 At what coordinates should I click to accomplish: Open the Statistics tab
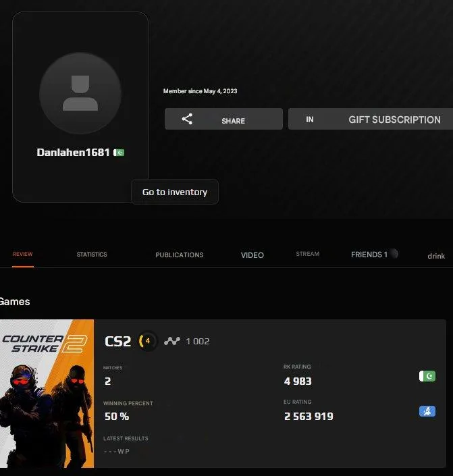92,255
